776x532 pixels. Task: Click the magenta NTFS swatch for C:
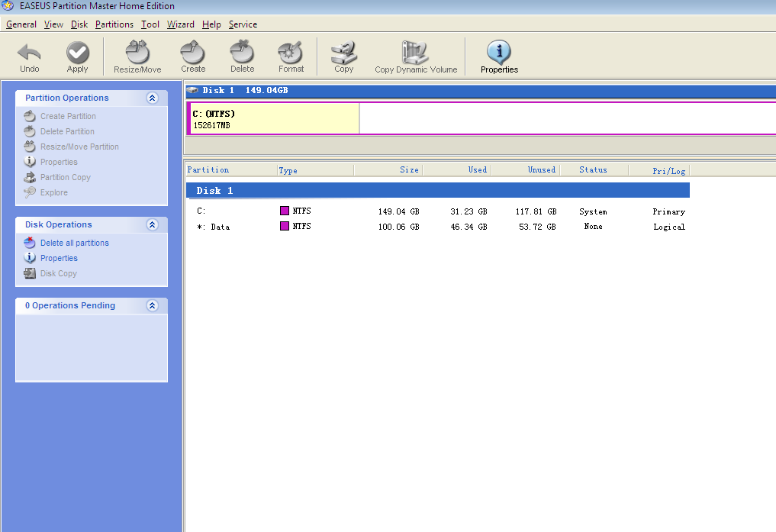pyautogui.click(x=285, y=211)
